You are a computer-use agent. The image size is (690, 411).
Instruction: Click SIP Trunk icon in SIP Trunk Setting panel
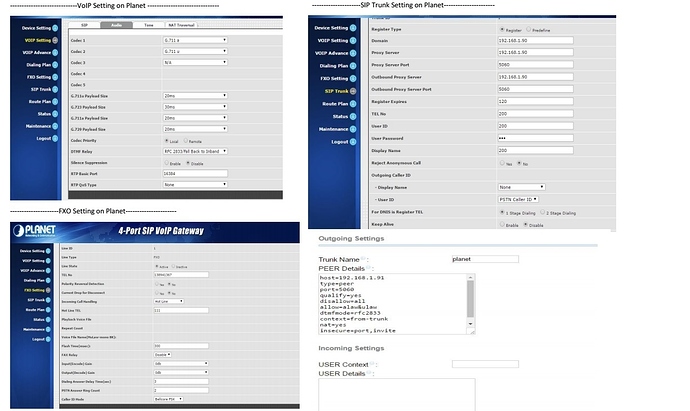(354, 91)
